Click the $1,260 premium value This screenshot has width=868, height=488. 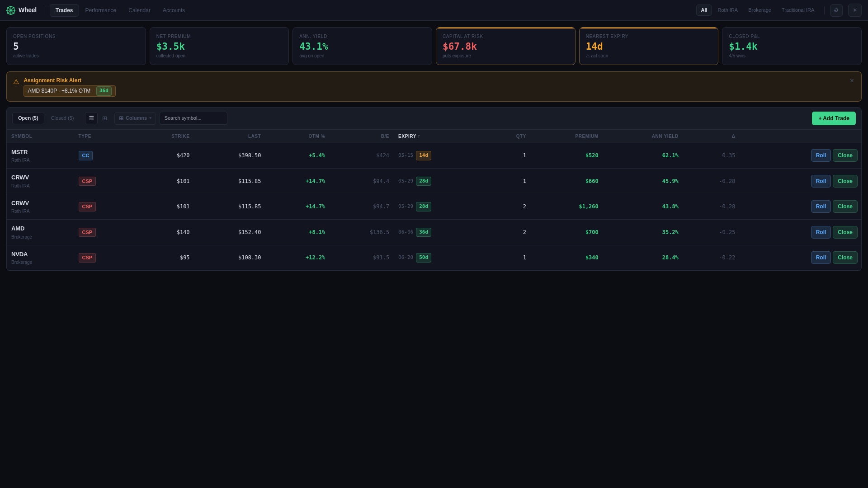(x=589, y=207)
